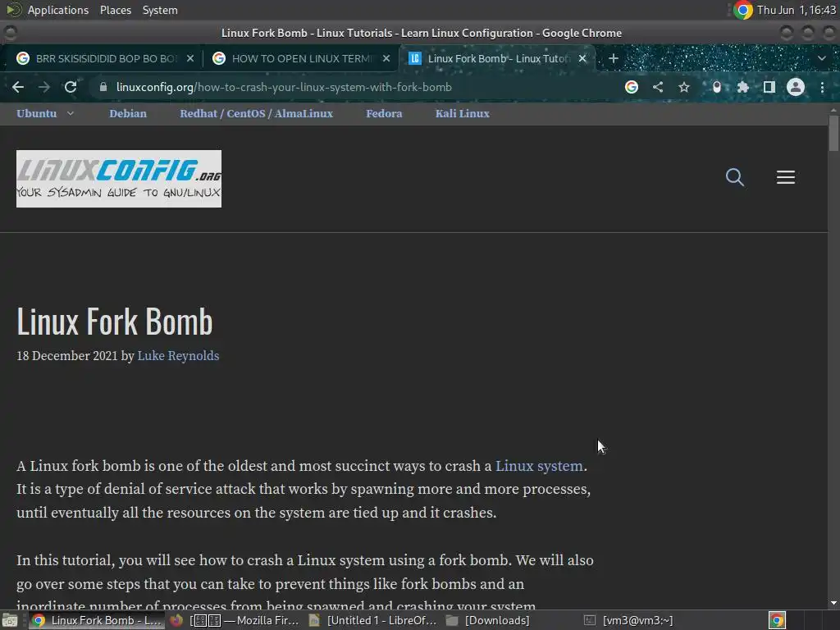Screen dimensions: 840x630
Task: Switch to Mozilla Firefox taskbar window
Action: (234, 620)
